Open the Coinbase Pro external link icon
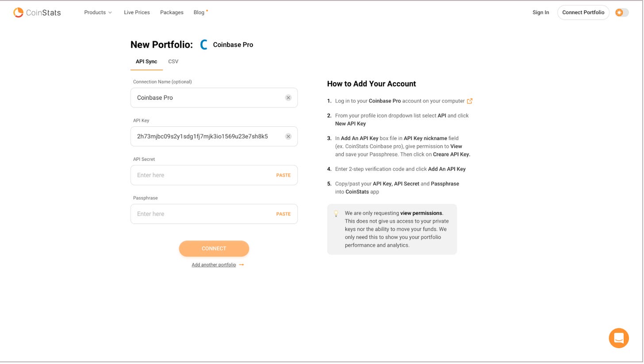This screenshot has height=364, width=644. [x=470, y=101]
